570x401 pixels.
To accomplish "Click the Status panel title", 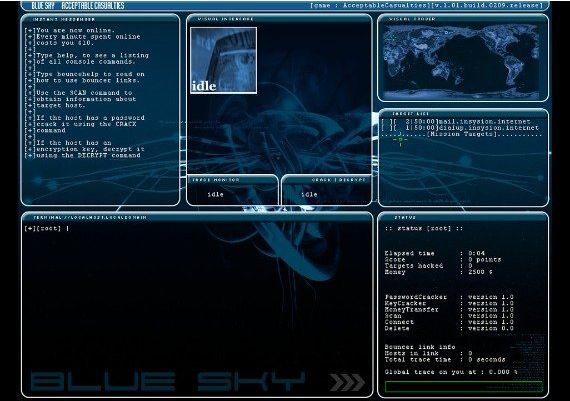I will point(405,217).
